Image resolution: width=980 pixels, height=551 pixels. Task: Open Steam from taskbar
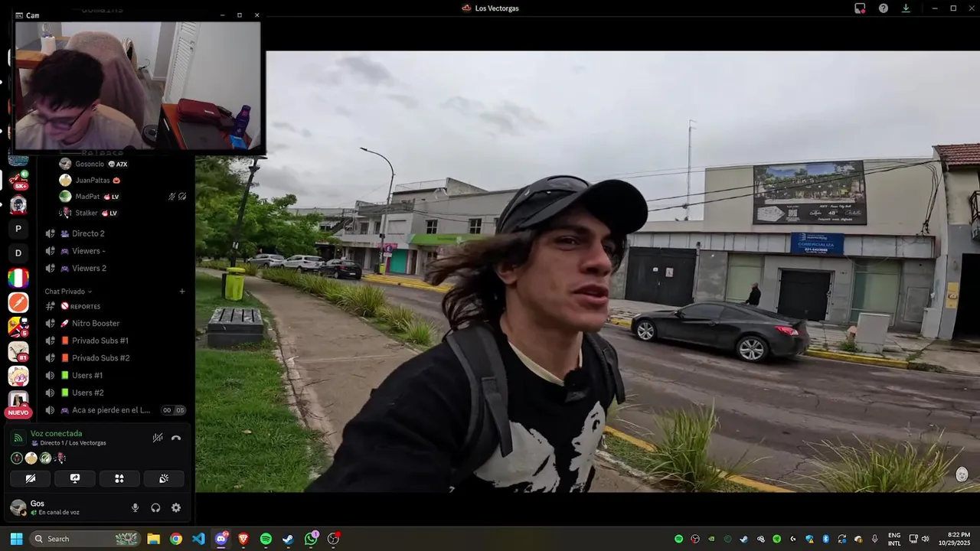(x=288, y=539)
